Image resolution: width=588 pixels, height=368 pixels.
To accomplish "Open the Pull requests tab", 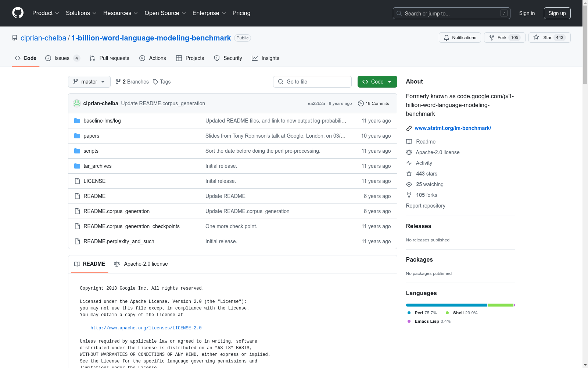I will point(109,58).
